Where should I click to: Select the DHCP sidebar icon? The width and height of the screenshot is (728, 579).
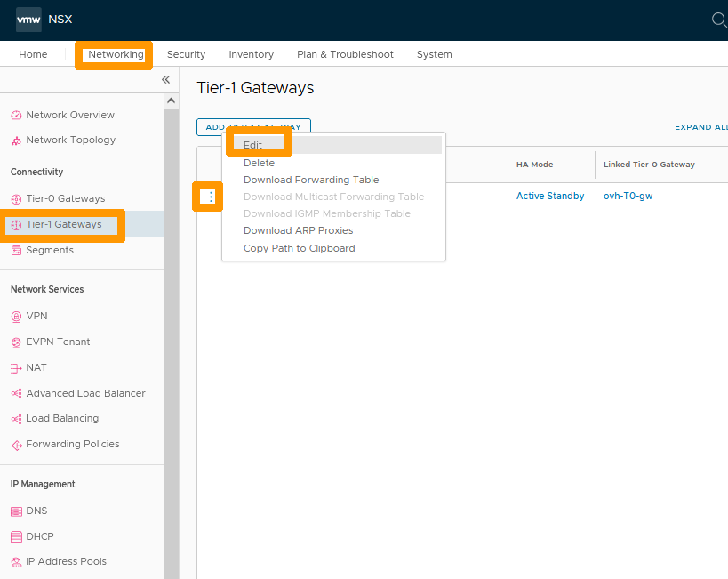pyautogui.click(x=19, y=536)
